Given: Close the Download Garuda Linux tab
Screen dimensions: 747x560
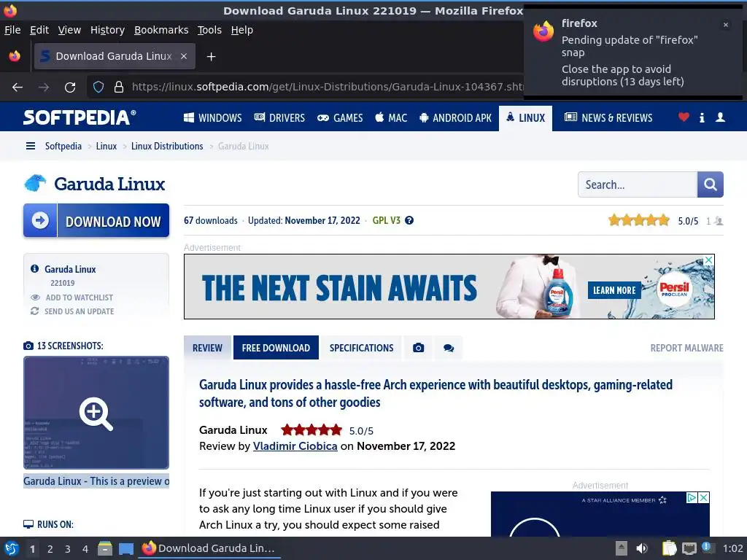Looking at the screenshot, I should click(183, 56).
